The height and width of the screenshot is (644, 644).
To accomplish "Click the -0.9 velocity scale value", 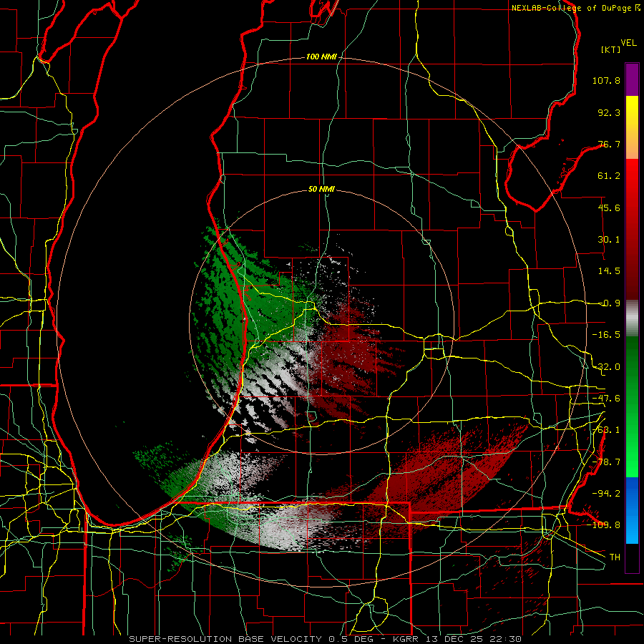I will pyautogui.click(x=609, y=303).
